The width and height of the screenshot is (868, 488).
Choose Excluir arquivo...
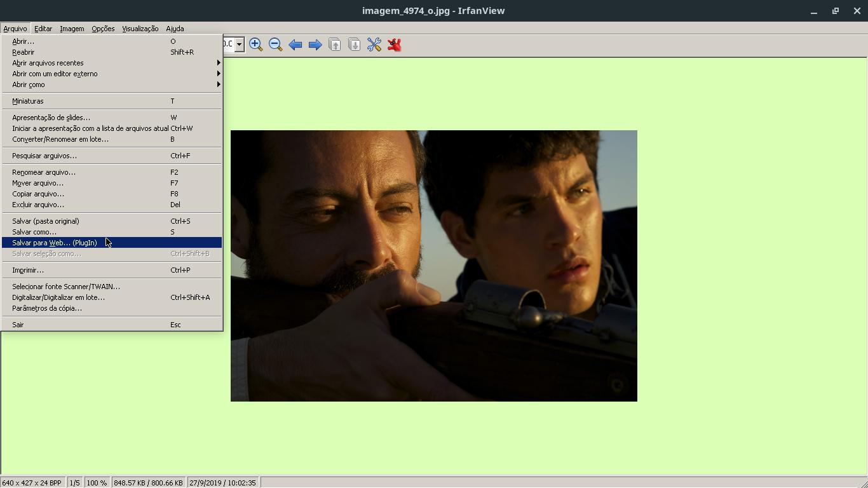point(112,205)
